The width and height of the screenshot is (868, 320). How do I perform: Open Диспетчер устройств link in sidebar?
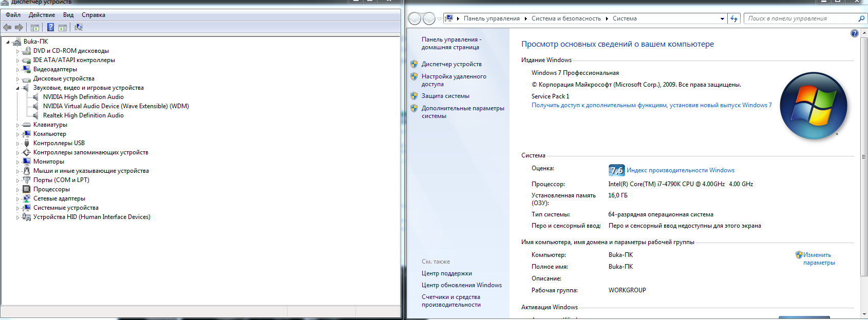click(x=451, y=64)
